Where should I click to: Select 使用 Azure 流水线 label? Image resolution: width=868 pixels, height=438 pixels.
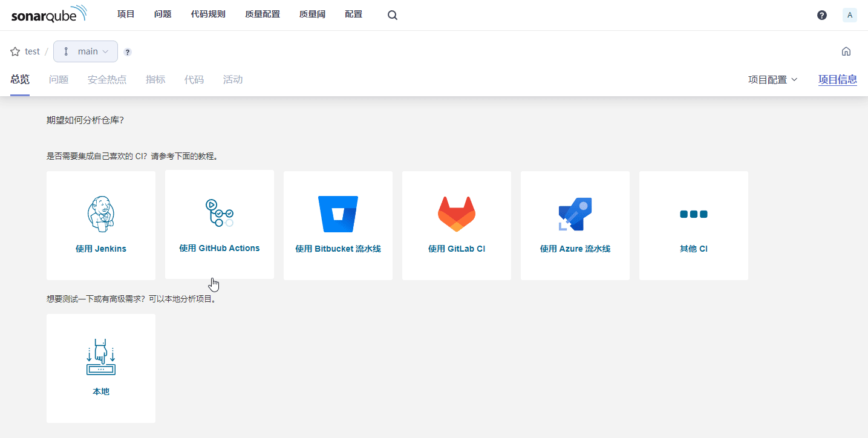point(575,249)
